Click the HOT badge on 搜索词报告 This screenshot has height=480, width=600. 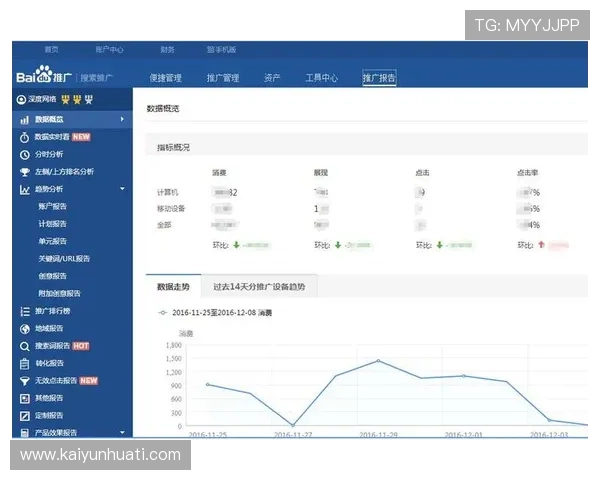pyautogui.click(x=81, y=346)
